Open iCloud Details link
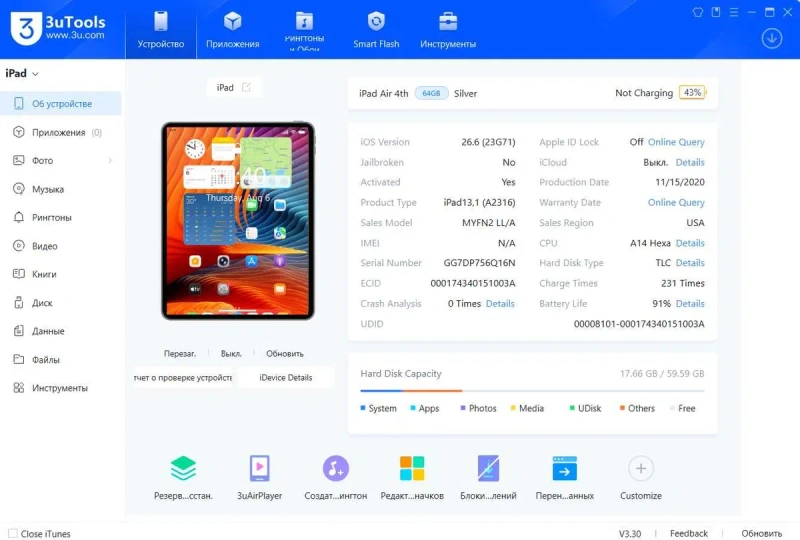Viewport: 800px width, 540px height. 690,162
